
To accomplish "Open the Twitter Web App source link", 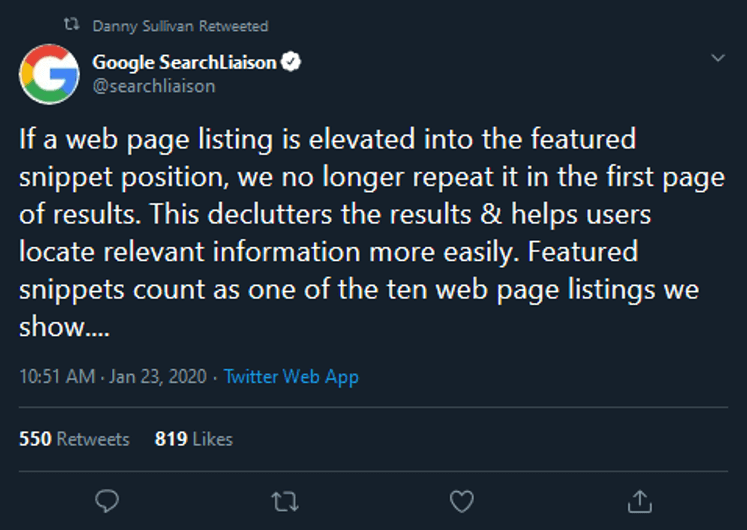I will 291,377.
